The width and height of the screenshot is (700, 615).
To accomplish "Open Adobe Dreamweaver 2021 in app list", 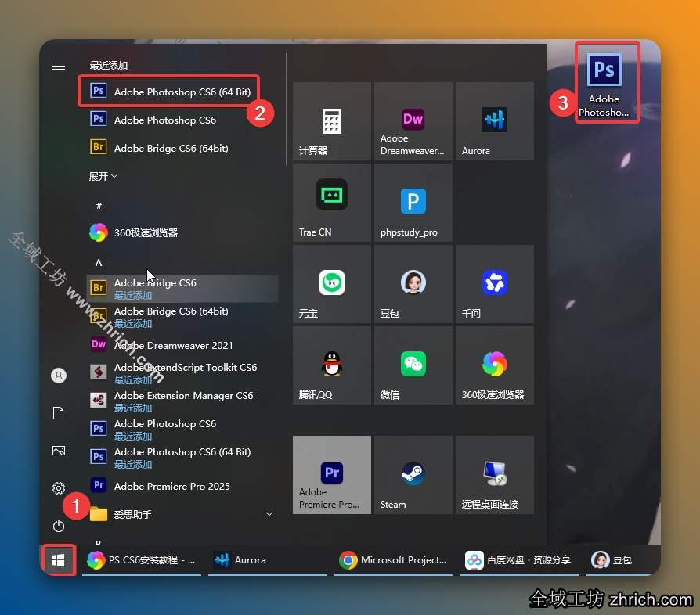I will click(x=182, y=345).
